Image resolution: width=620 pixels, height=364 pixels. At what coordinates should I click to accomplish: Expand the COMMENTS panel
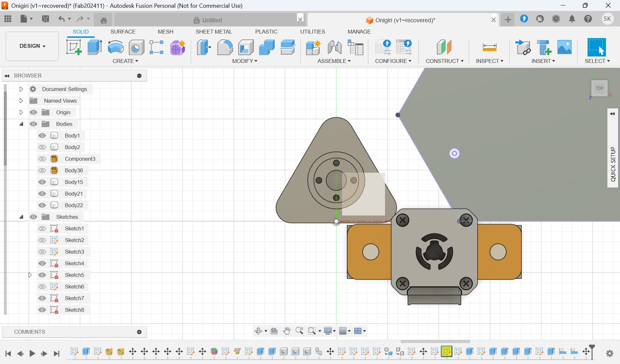tap(139, 332)
